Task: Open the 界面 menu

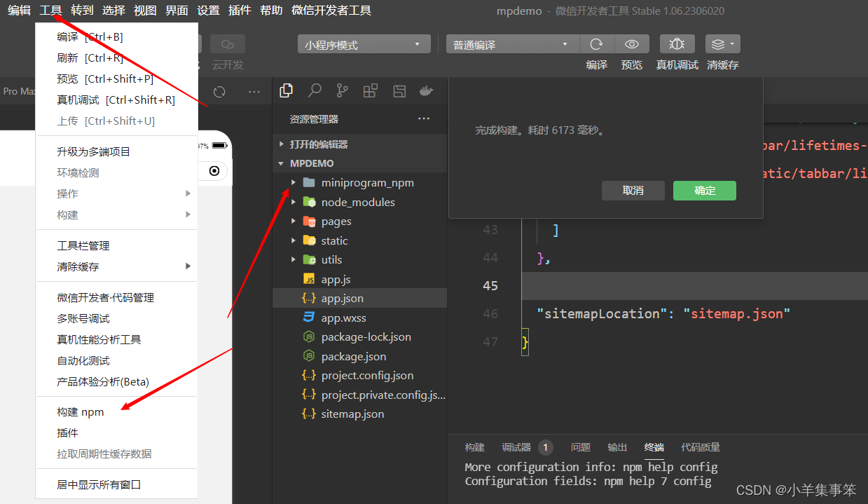Action: 177,10
